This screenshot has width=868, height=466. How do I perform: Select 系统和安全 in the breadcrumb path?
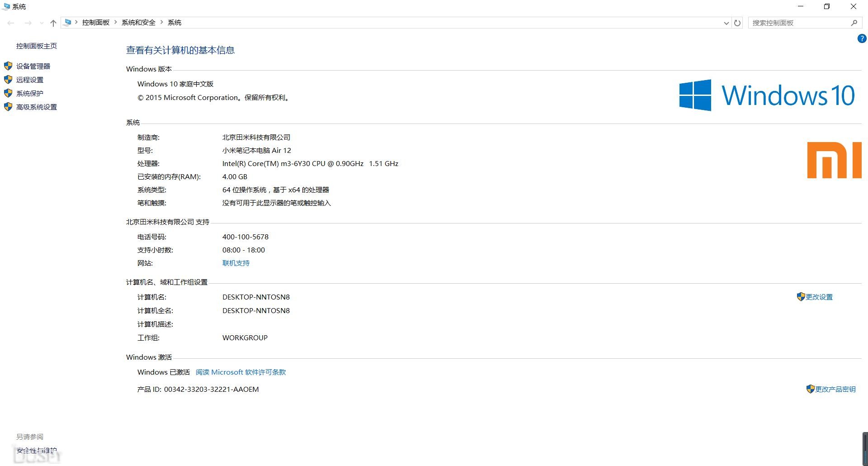(138, 22)
